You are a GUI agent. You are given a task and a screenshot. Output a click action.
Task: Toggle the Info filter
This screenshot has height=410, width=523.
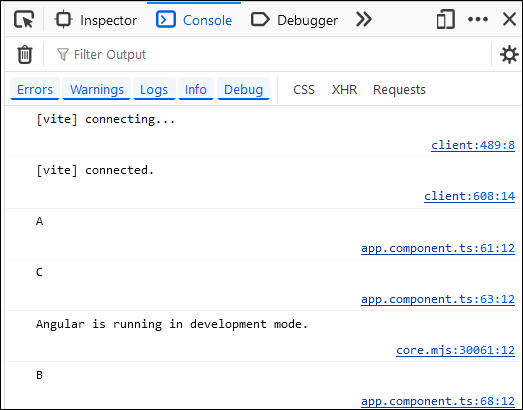click(x=196, y=89)
